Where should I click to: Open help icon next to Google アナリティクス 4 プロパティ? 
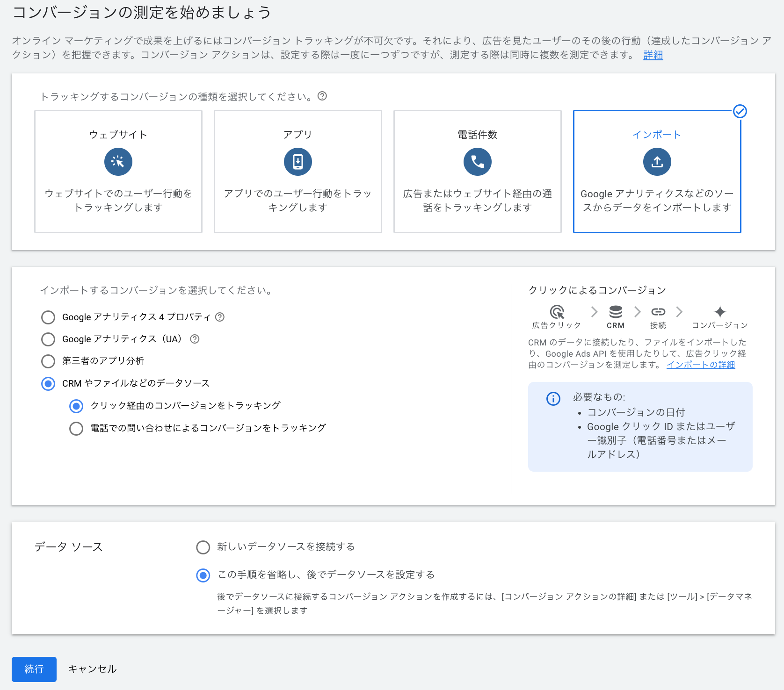pyautogui.click(x=220, y=317)
